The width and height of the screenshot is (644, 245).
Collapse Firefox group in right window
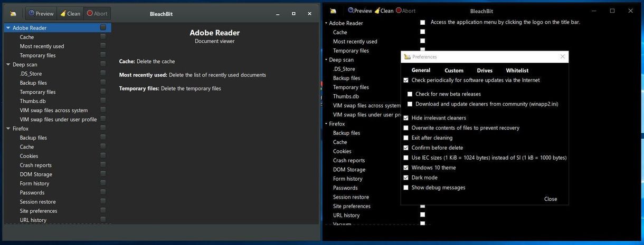click(x=325, y=124)
